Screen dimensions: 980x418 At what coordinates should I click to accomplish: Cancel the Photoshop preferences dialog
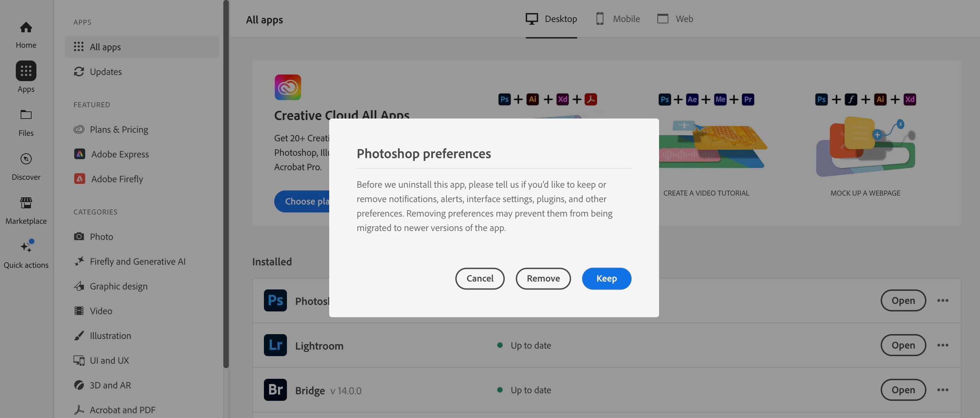pyautogui.click(x=479, y=278)
